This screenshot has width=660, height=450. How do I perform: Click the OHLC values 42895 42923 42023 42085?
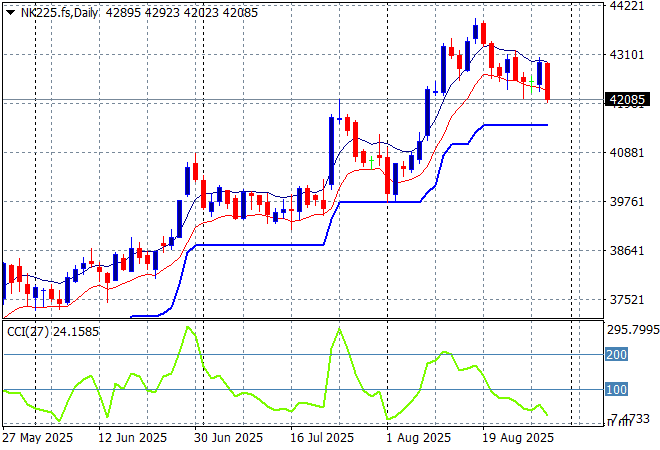181,13
